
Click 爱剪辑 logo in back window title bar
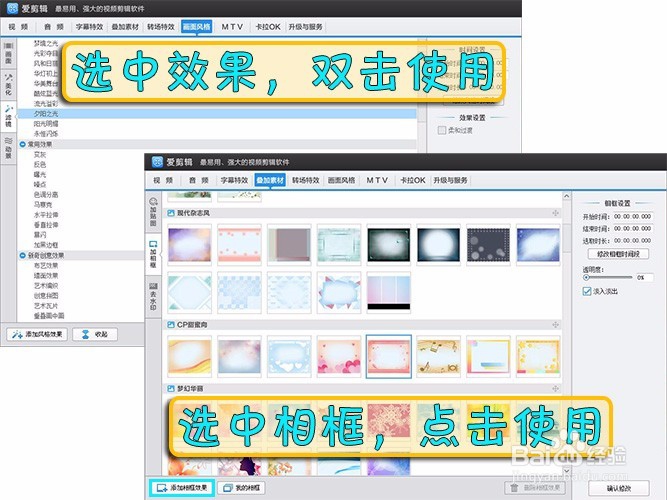12,8
